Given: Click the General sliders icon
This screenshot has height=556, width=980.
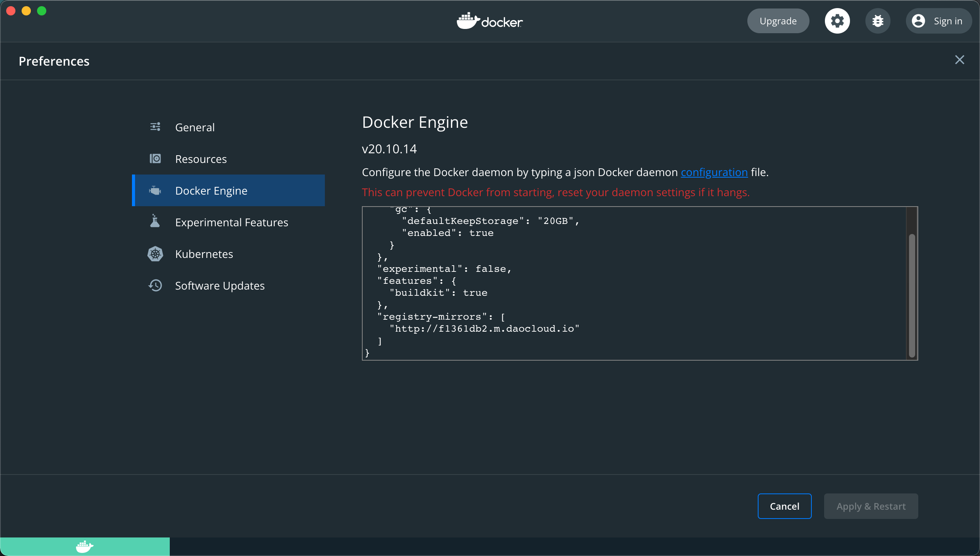Looking at the screenshot, I should coord(155,127).
